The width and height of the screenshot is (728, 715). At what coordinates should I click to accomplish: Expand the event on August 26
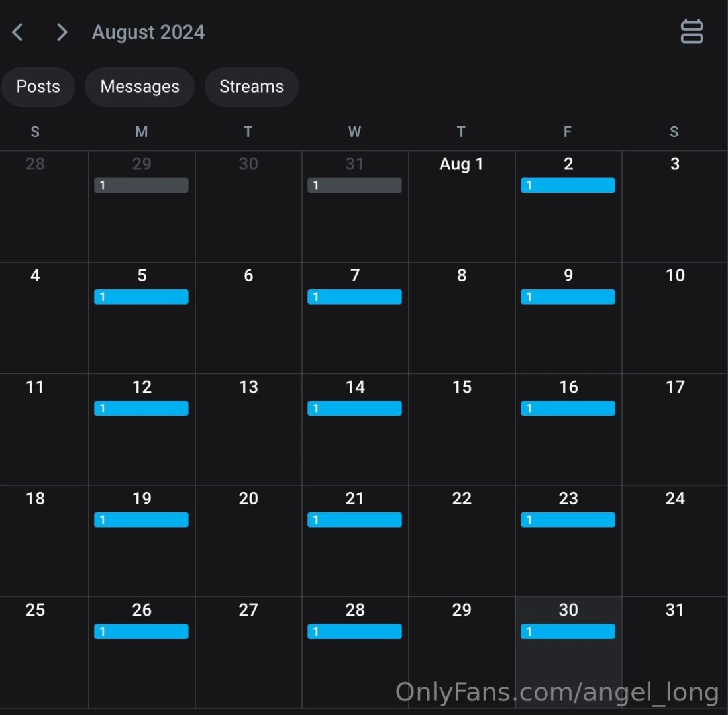click(x=141, y=632)
